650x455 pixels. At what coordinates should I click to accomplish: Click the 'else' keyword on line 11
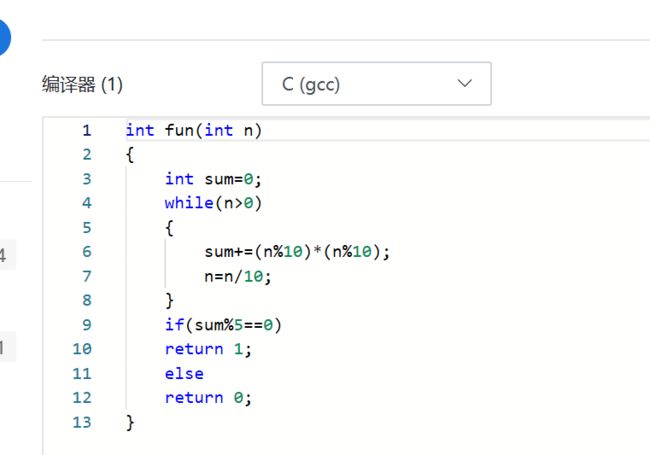click(x=184, y=374)
